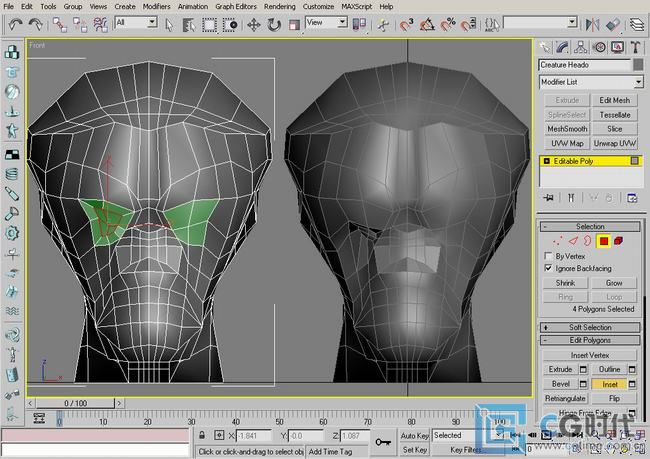Activate the Unlink Selection tool
The width and height of the screenshot is (650, 459).
[x=80, y=25]
